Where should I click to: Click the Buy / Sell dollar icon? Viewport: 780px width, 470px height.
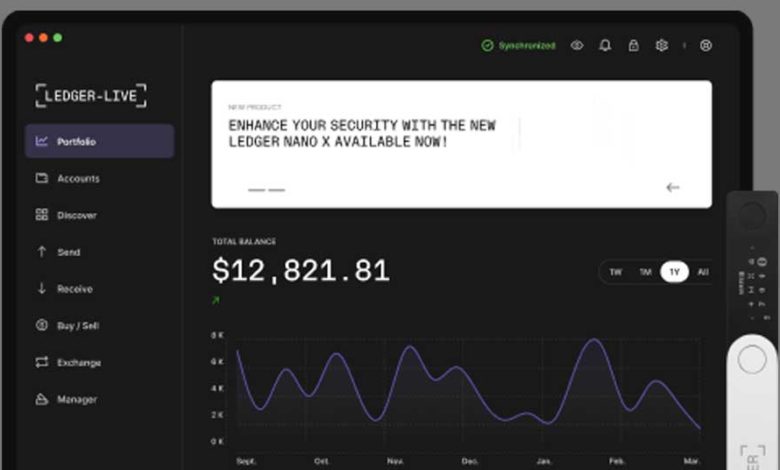[x=42, y=325]
